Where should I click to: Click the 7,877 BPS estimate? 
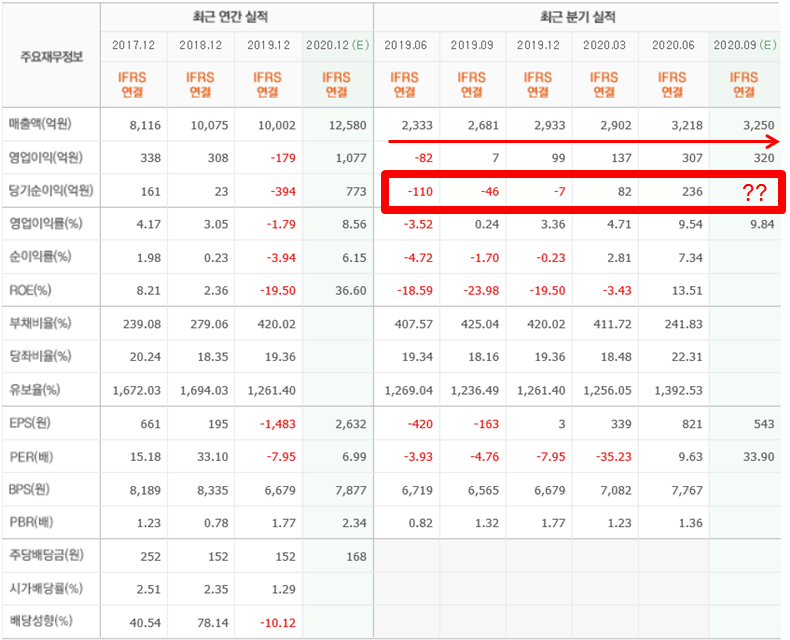pos(351,490)
